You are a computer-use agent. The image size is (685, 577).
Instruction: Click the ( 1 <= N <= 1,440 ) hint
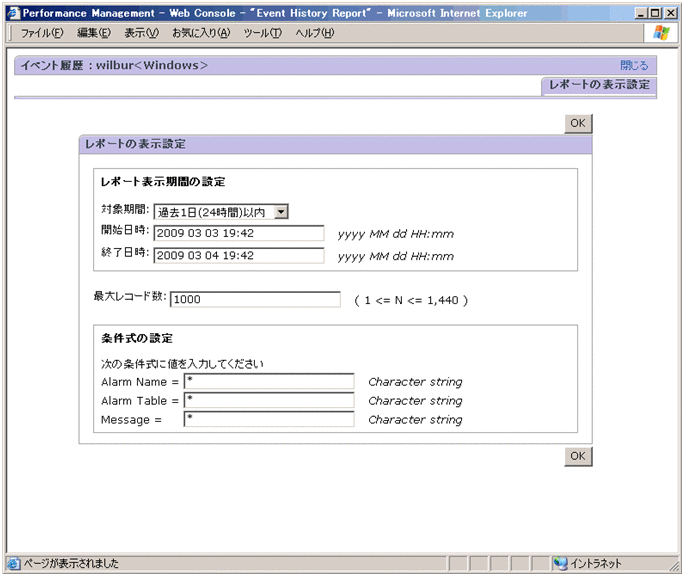[x=411, y=301]
